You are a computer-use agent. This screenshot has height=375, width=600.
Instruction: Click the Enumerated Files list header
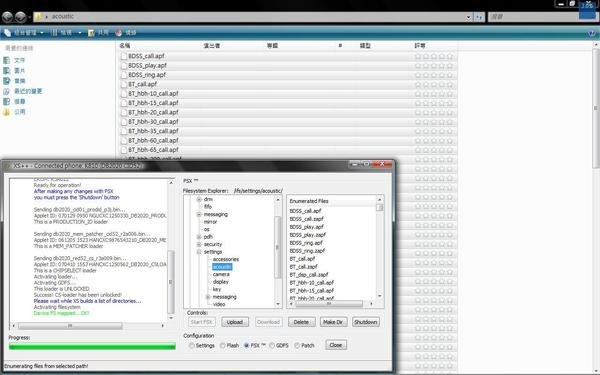pos(331,201)
